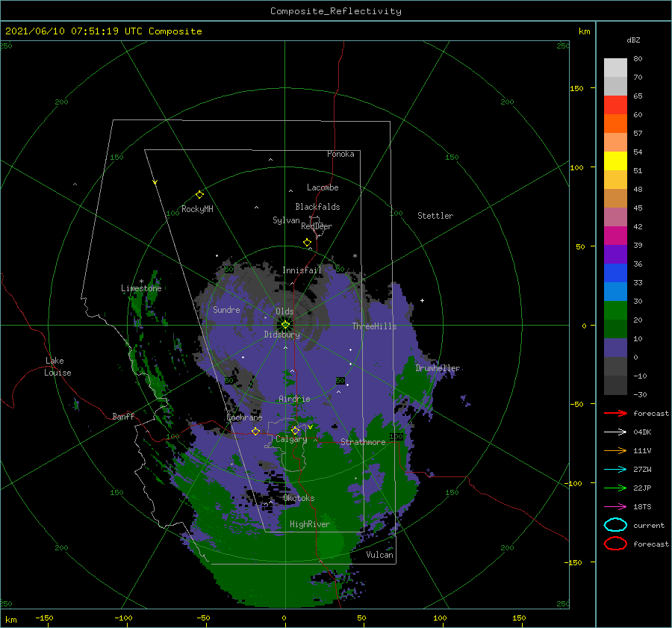
Task: Click the Innisfail label
Action: (x=302, y=270)
